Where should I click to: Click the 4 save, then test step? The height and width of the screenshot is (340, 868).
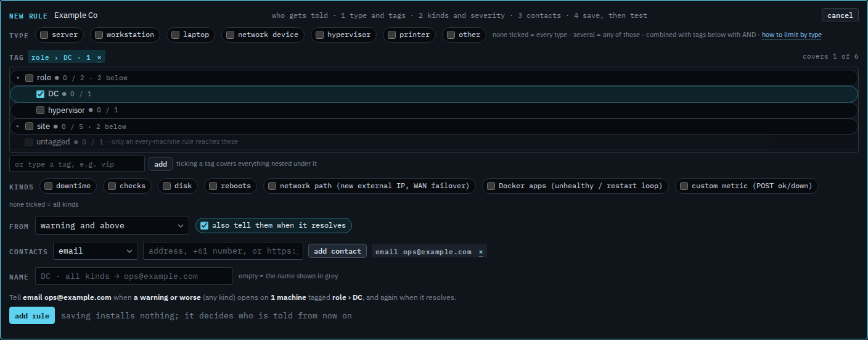(609, 15)
